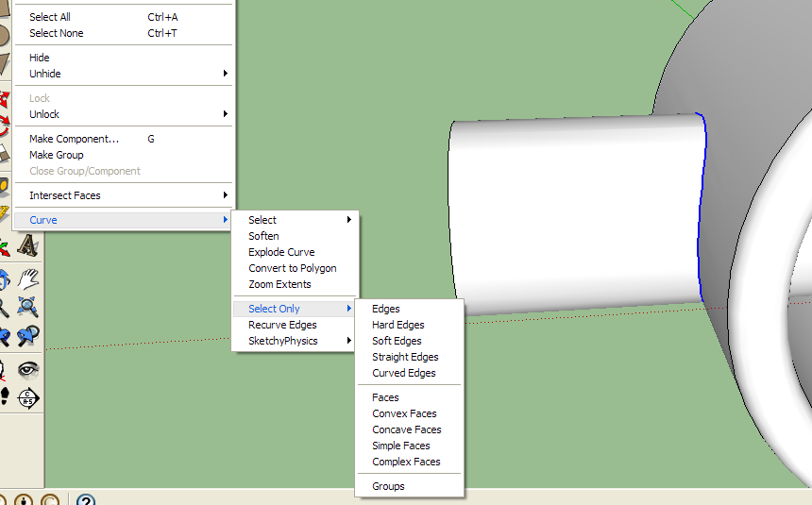Select the Section Plane tool
This screenshot has width=812, height=505.
pyautogui.click(x=28, y=396)
